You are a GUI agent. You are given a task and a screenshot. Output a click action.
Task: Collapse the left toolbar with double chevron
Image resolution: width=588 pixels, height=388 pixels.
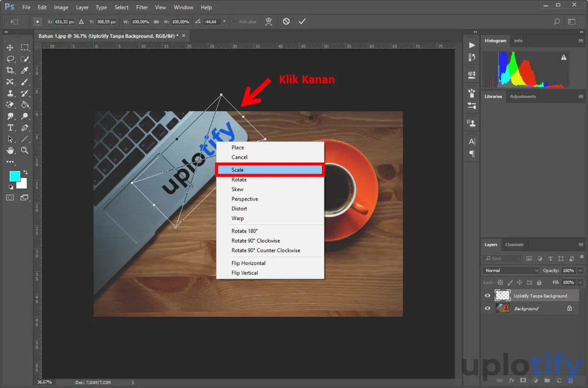pos(6,32)
